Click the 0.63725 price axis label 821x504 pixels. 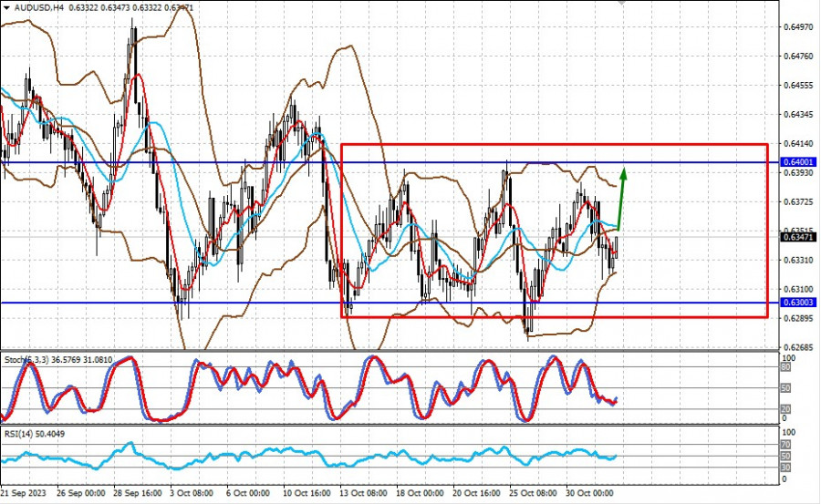coord(798,202)
